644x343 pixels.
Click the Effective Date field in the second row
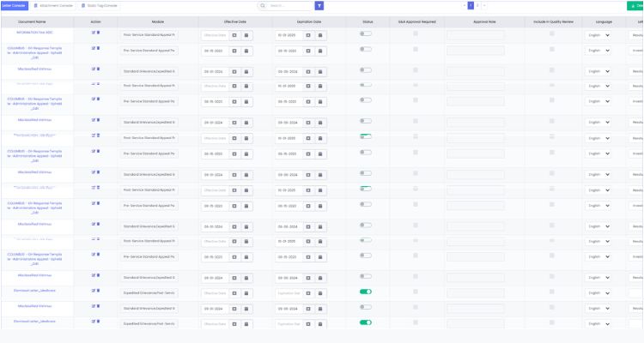tap(215, 51)
